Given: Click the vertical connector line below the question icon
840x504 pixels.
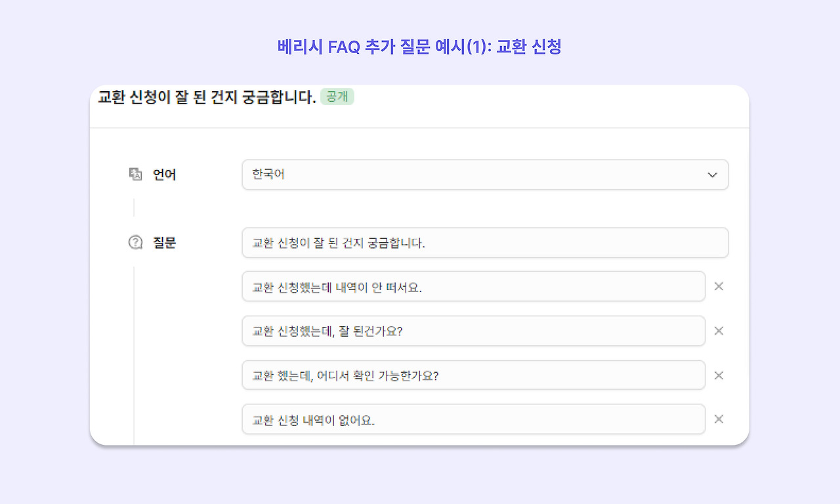Looking at the screenshot, I should 135,356.
